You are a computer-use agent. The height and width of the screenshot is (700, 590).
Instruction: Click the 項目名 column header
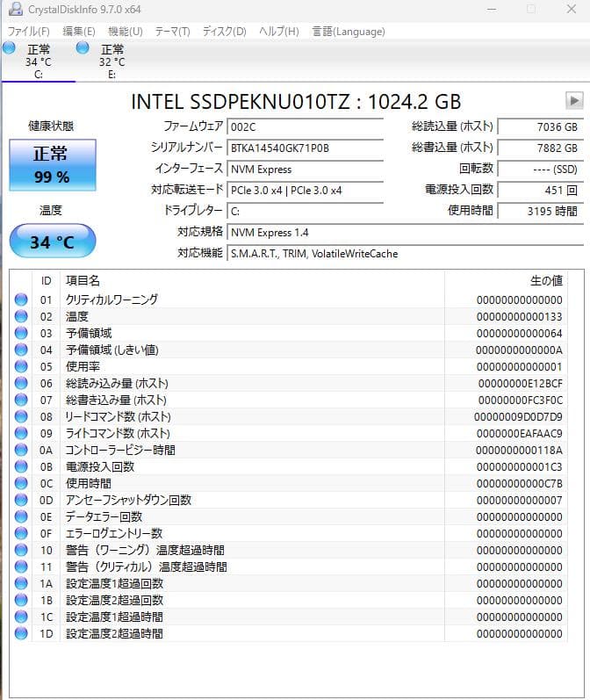(252, 281)
